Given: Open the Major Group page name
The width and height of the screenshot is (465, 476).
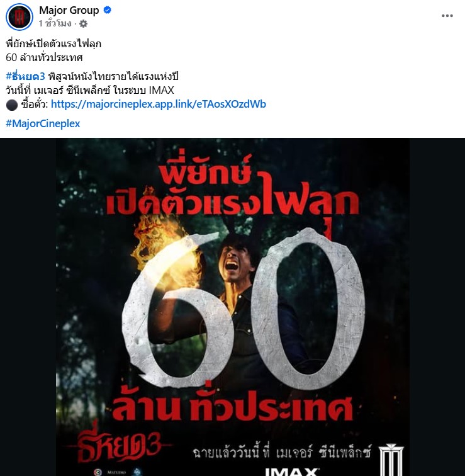Looking at the screenshot, I should (69, 10).
